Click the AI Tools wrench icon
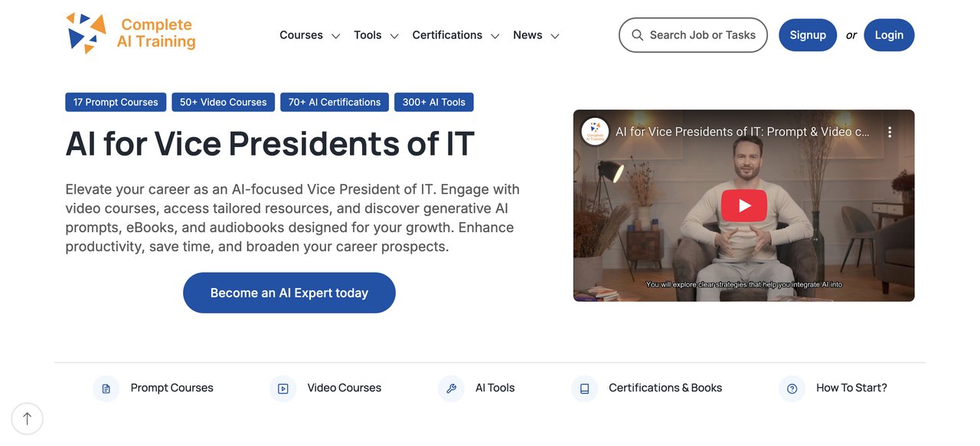 (x=451, y=389)
